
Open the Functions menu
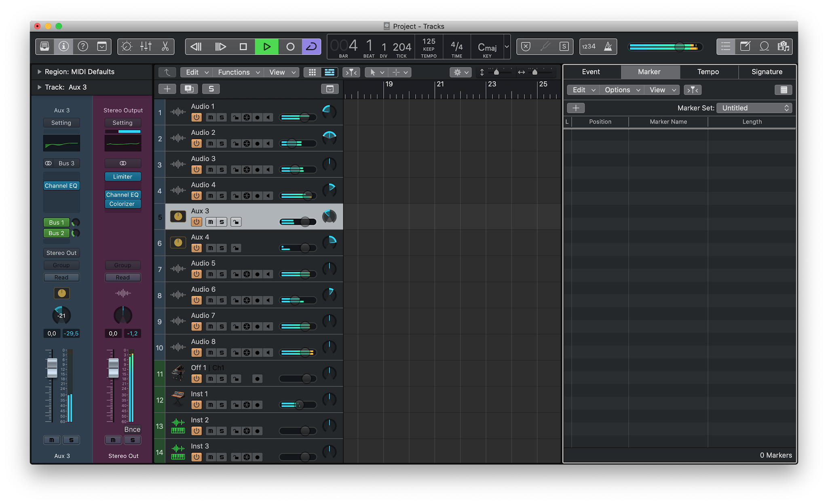239,72
